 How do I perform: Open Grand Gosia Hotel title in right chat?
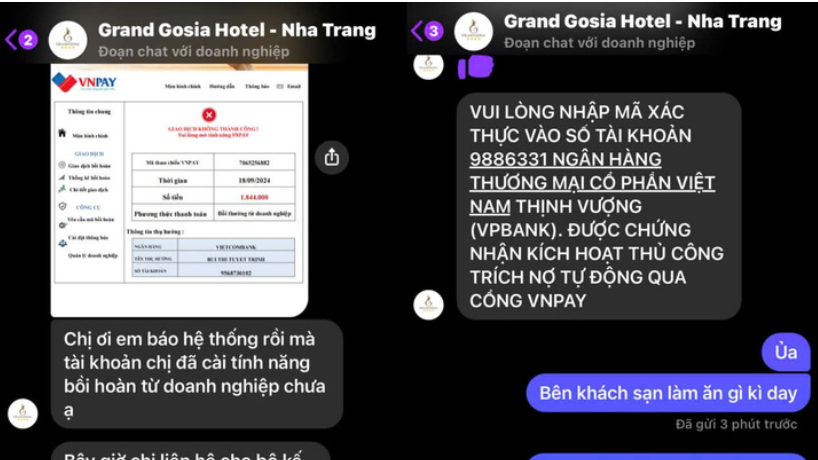(643, 21)
